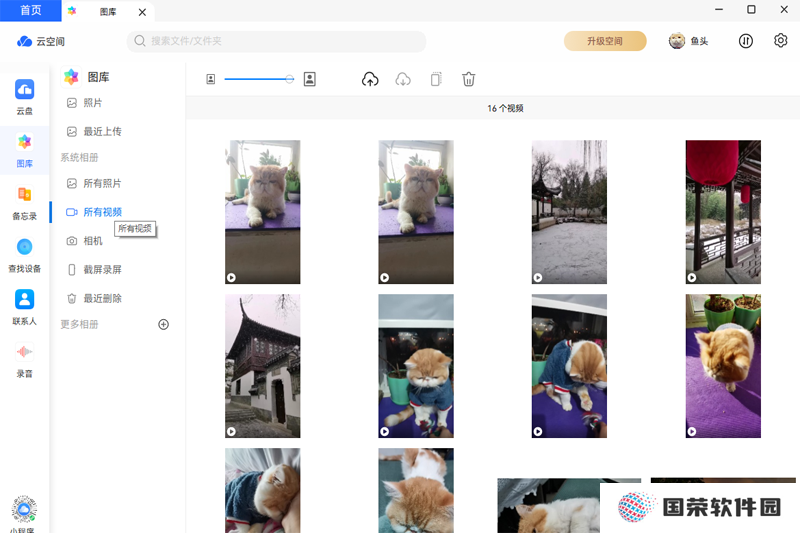Click play icon on red lantern video
Image resolution: width=800 pixels, height=533 pixels.
(692, 277)
